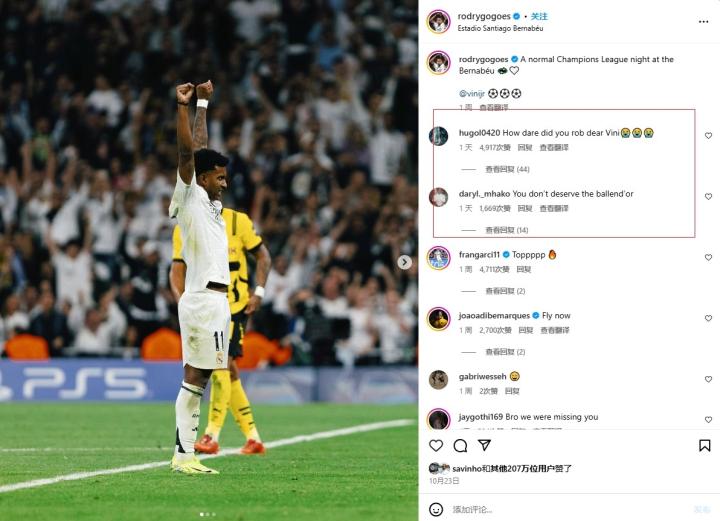
Task: Reply to joaoadibemarques's Fly now comment
Action: [x=525, y=330]
